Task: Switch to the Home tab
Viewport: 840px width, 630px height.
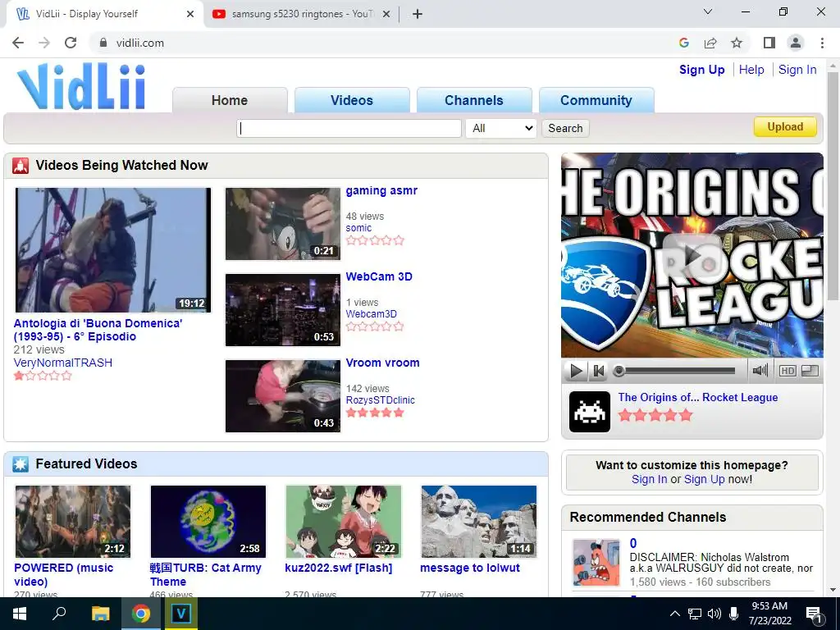Action: (x=230, y=100)
